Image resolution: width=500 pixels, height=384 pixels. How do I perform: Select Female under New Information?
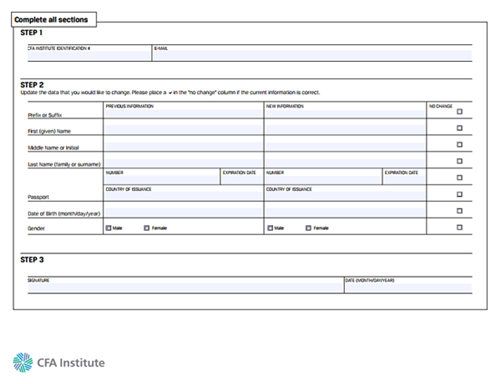click(x=308, y=228)
